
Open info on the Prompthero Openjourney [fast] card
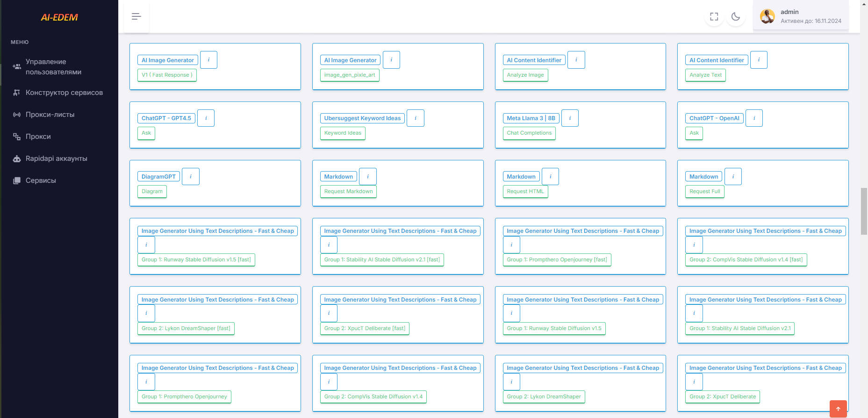pos(511,245)
